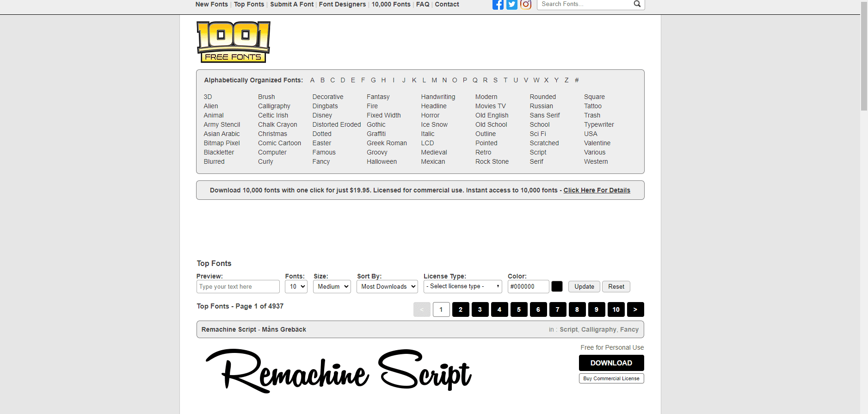Image resolution: width=868 pixels, height=414 pixels.
Task: Click the next page arrow button
Action: 635,309
